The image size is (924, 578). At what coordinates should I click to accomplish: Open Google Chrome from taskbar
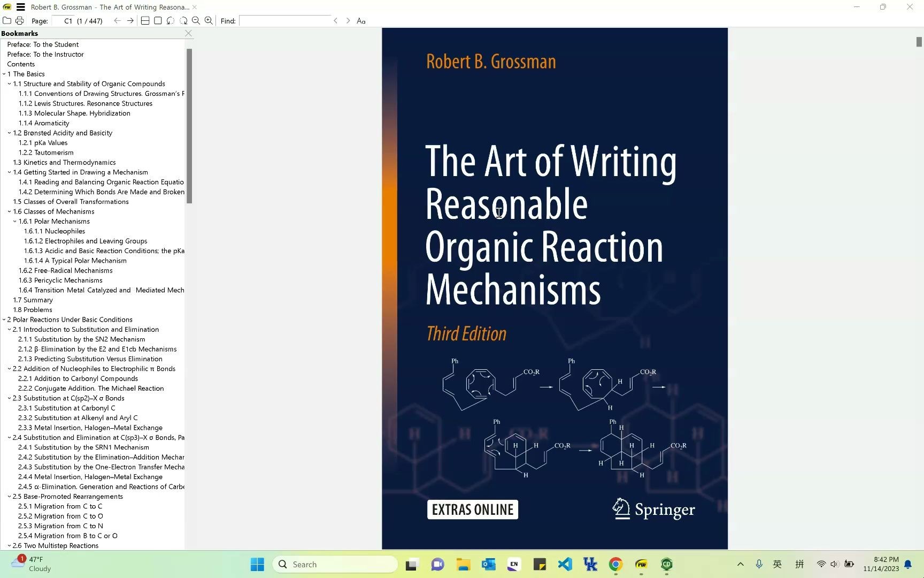(x=615, y=564)
